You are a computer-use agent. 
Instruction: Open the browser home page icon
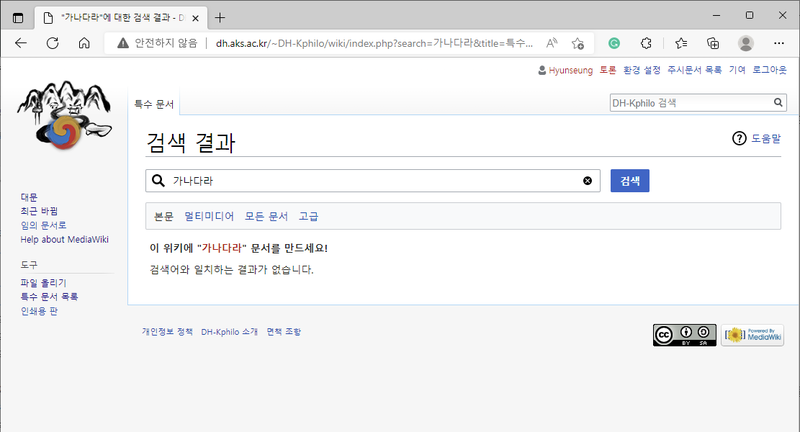[x=84, y=43]
